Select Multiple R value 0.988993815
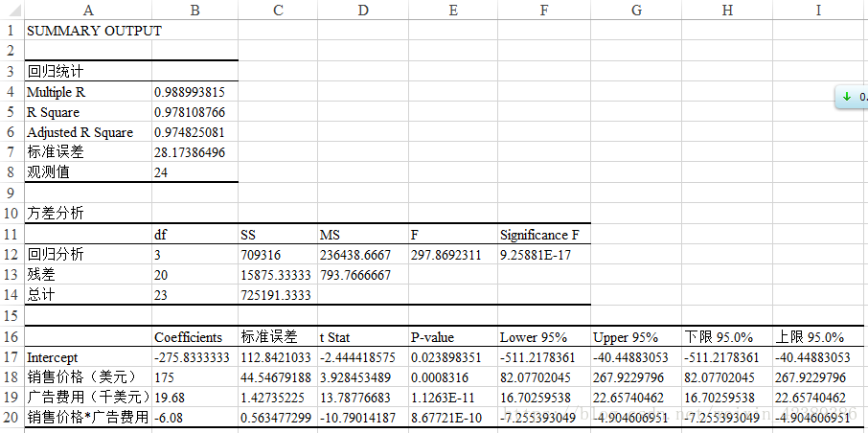Viewport: 868px width, 433px height. coord(194,91)
